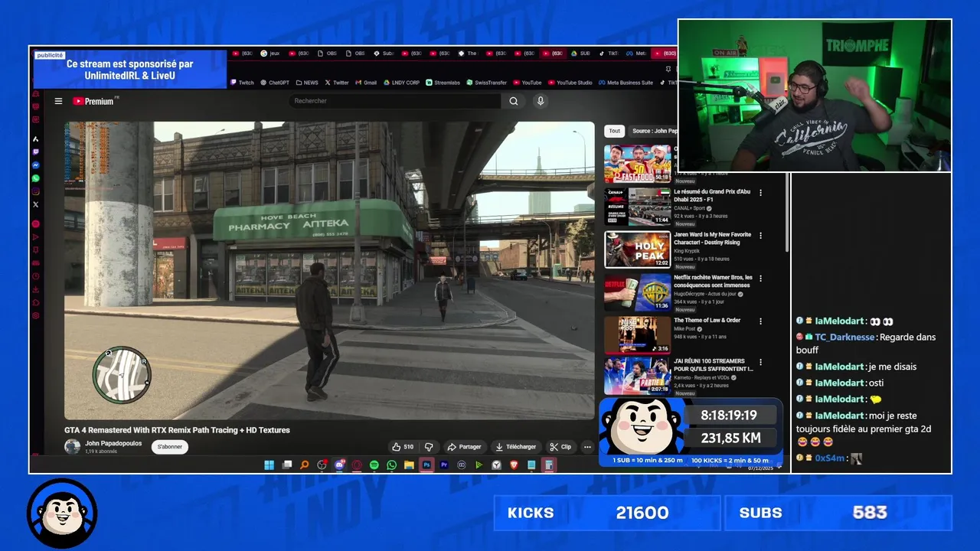
Task: Open Netflix rachète Warner Bros video title
Action: [713, 281]
